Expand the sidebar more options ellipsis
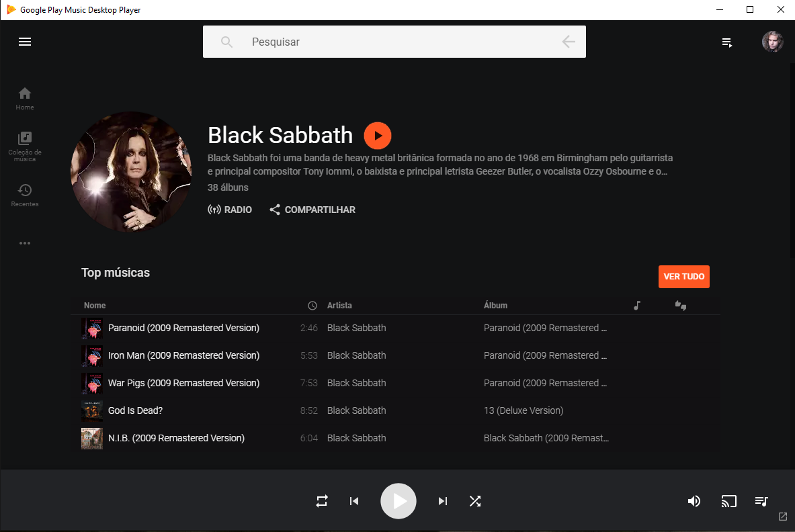This screenshot has width=795, height=532. click(25, 242)
